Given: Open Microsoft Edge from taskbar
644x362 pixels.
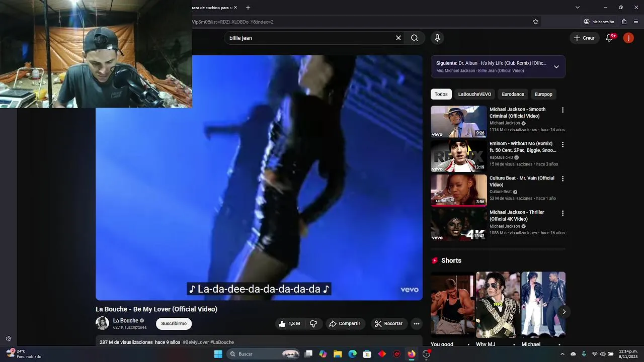Looking at the screenshot, I should pos(353,354).
